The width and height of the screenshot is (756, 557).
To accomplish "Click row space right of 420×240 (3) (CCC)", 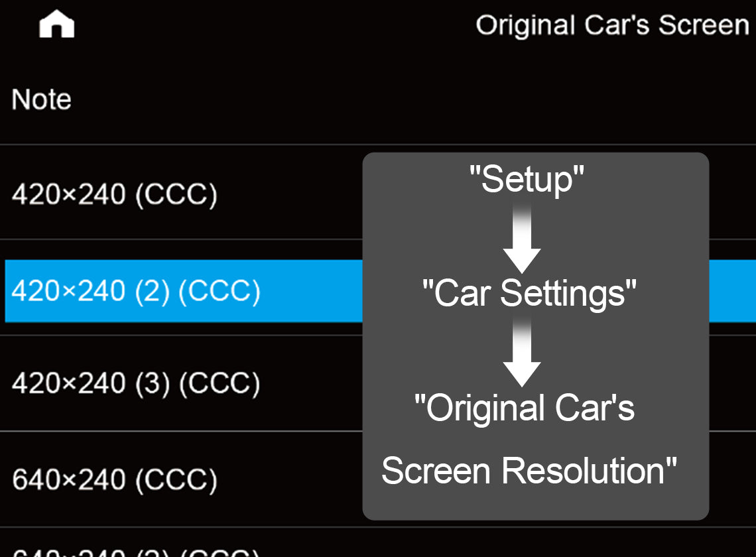I will click(312, 384).
